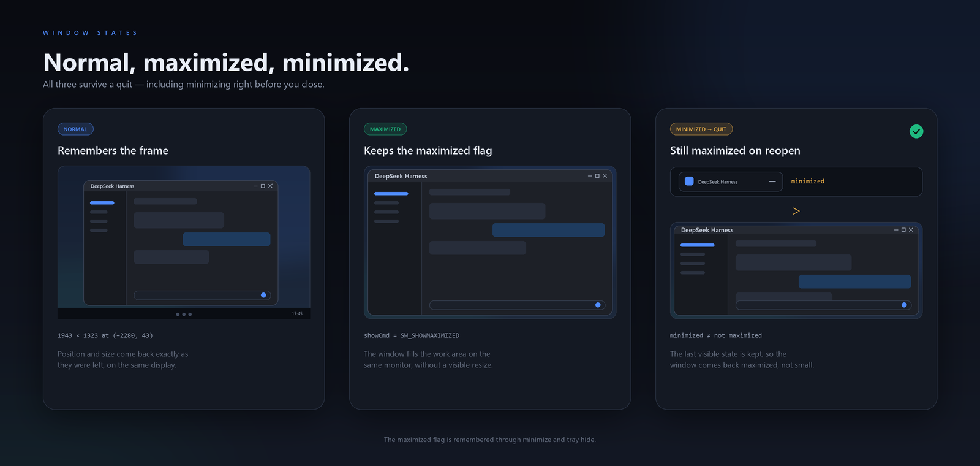Select the NORMAL badge
This screenshot has height=466, width=980.
tap(75, 129)
